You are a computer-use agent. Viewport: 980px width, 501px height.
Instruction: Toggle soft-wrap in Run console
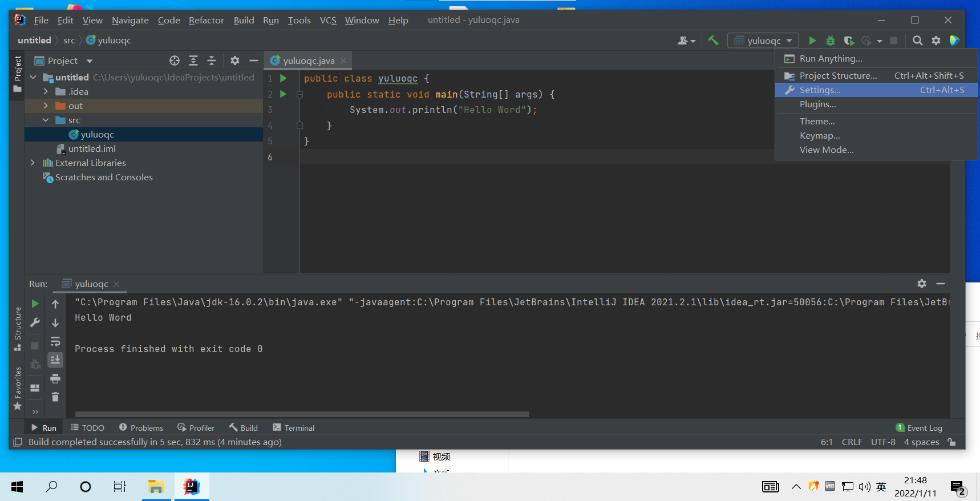pos(55,341)
